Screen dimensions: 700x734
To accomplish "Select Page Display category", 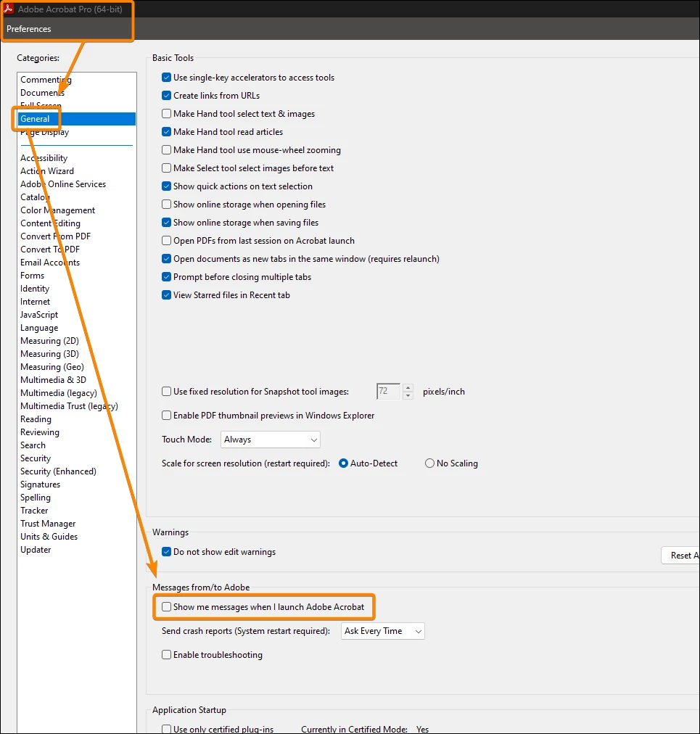I will coord(44,132).
